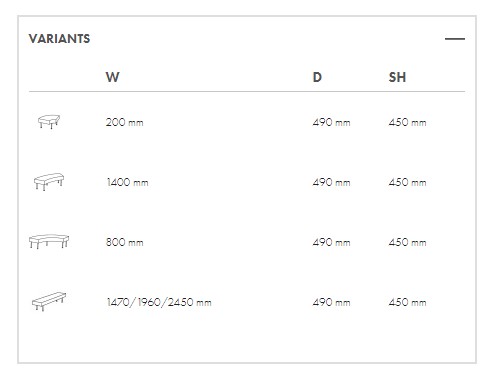494x377 pixels.
Task: Click the 1400 mm width value
Action: pos(127,182)
